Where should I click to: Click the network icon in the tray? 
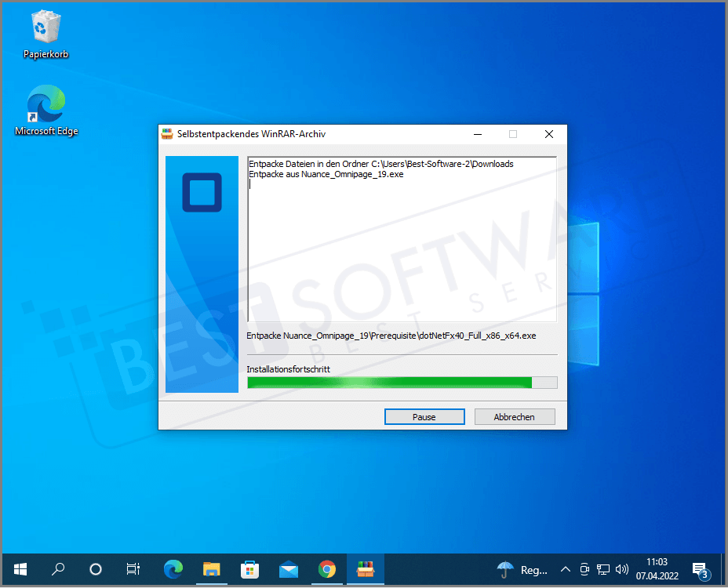point(603,570)
